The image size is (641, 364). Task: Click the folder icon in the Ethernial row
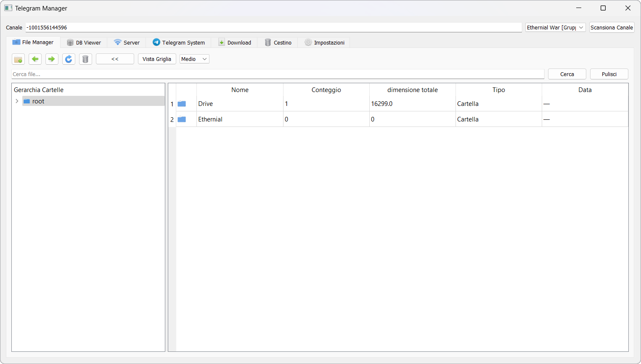pyautogui.click(x=182, y=119)
